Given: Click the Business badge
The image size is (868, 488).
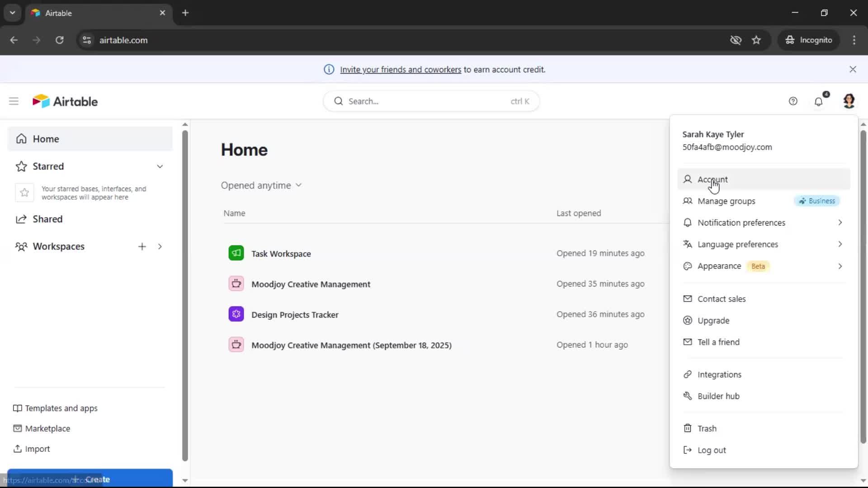Looking at the screenshot, I should (x=817, y=201).
